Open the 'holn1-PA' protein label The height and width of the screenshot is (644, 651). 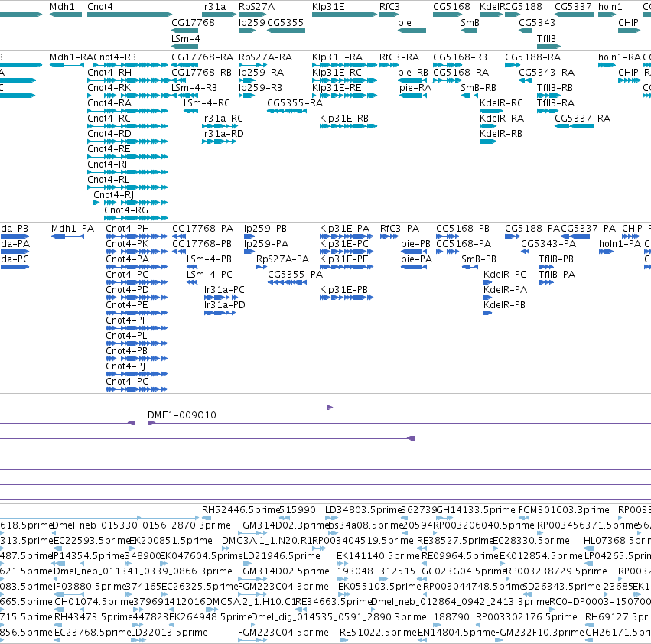(x=620, y=244)
